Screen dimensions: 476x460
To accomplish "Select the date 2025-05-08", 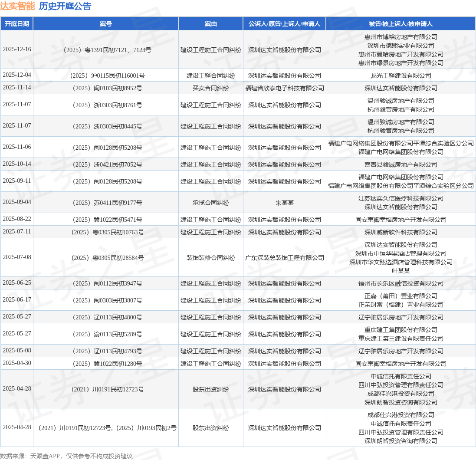I will [17, 350].
